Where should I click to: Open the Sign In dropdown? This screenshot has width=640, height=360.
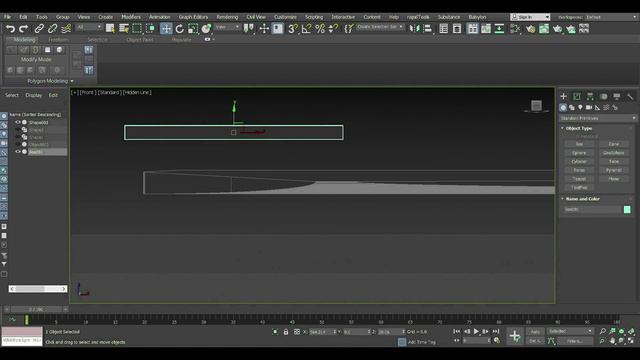coord(530,17)
